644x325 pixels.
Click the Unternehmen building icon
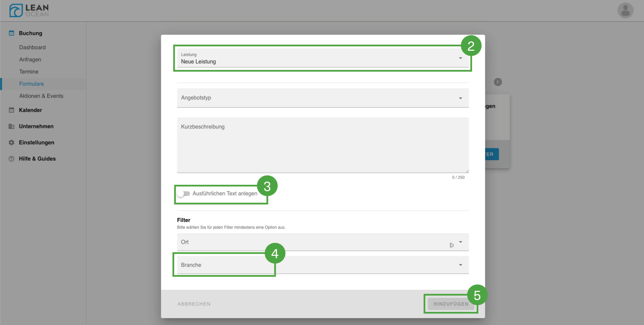click(x=11, y=126)
